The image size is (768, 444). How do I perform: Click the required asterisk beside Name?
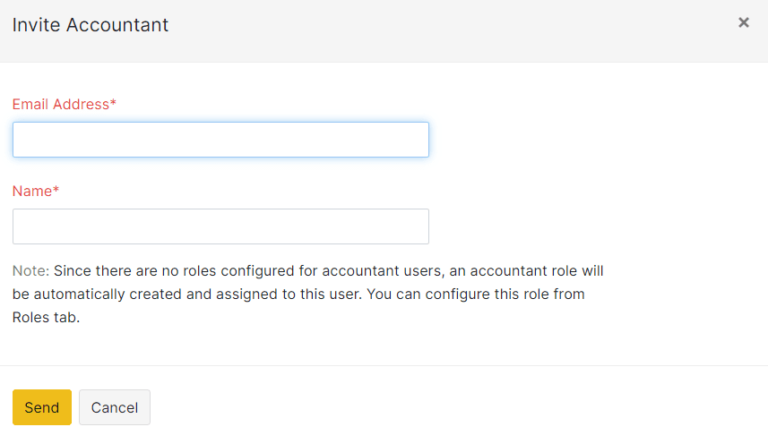click(x=56, y=189)
